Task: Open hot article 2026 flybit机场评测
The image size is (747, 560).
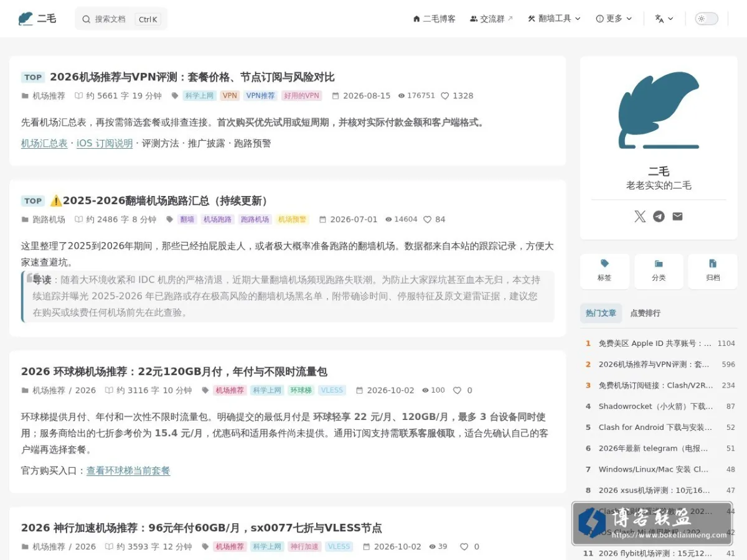Action: point(655,553)
